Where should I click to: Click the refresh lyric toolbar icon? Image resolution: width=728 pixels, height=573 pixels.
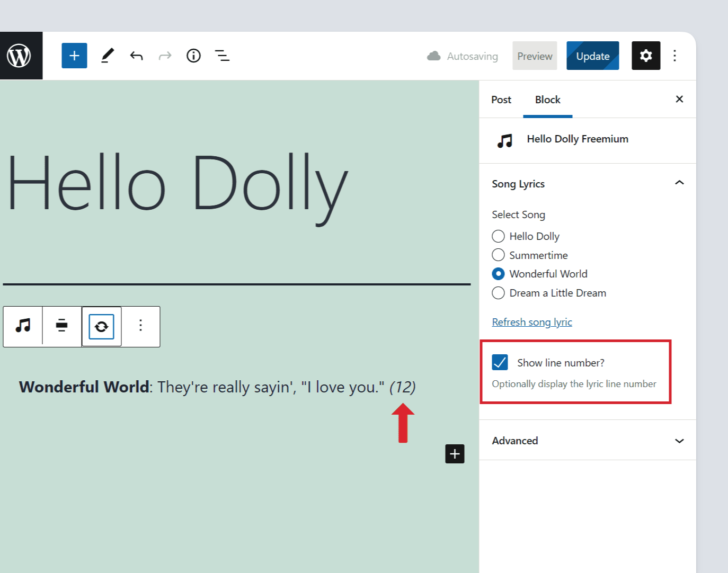click(101, 326)
